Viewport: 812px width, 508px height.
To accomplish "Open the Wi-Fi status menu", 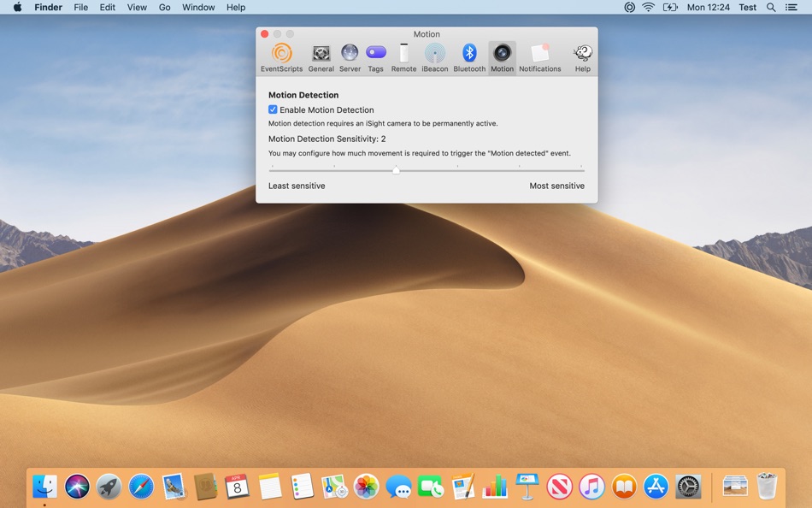I will 648,7.
